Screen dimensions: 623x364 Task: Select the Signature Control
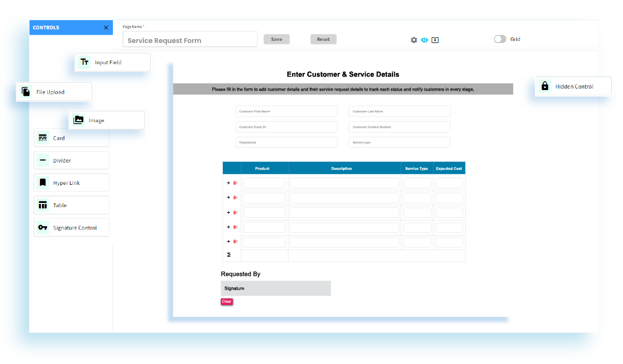(x=70, y=227)
